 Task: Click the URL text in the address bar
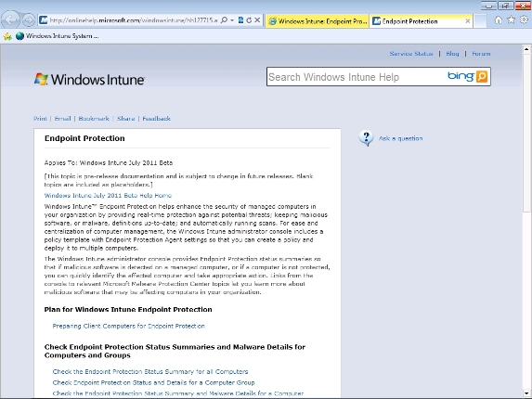coord(134,20)
